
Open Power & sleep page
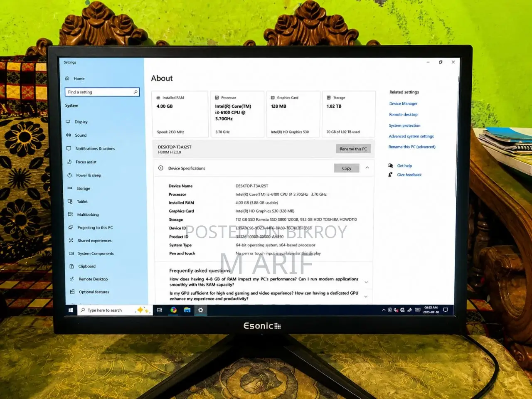[x=84, y=175]
